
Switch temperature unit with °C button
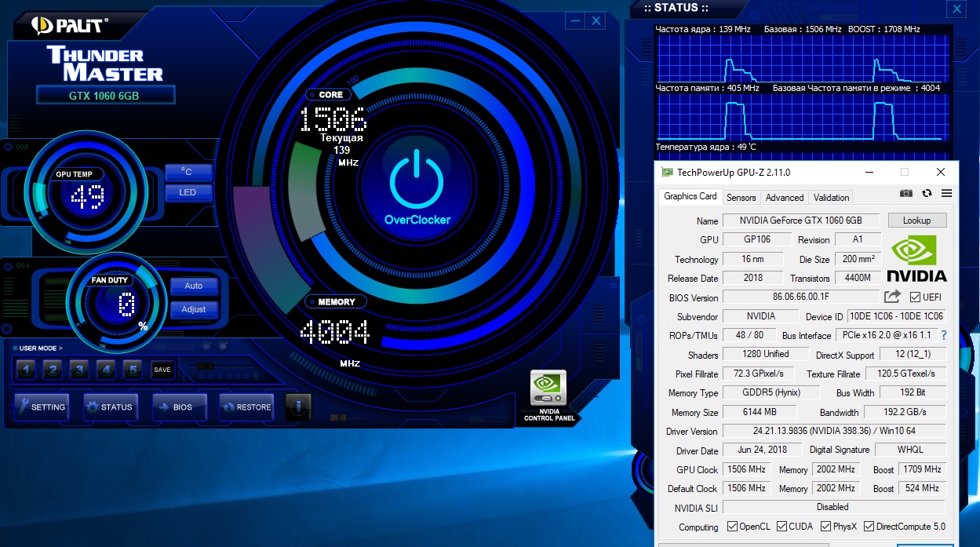click(188, 172)
